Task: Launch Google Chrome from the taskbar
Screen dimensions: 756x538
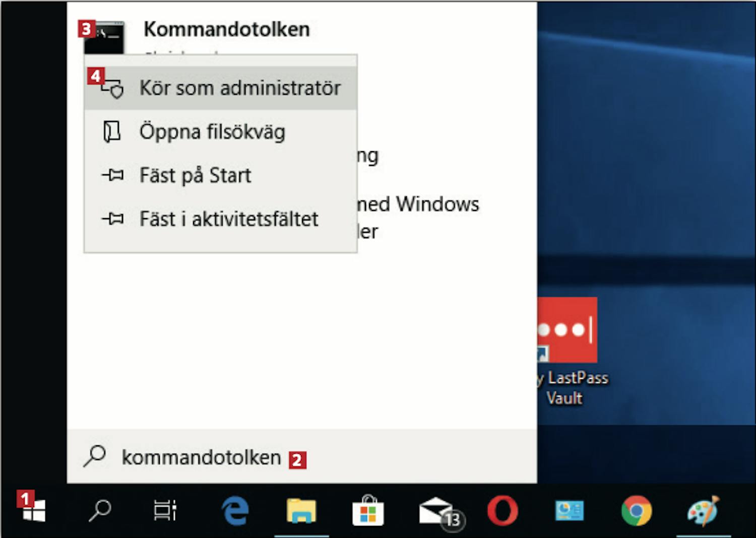Action: (637, 511)
